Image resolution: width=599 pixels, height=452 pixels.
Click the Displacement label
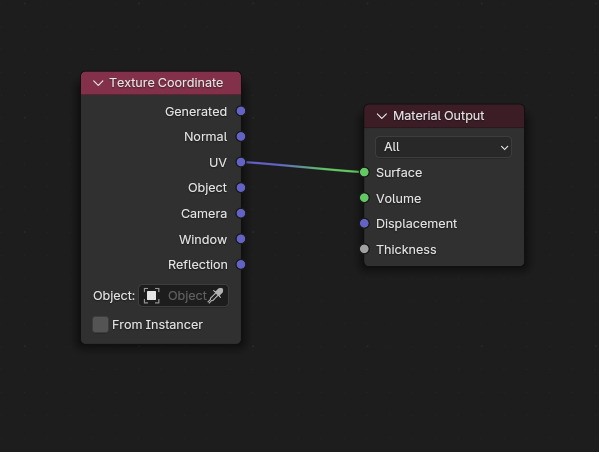coord(416,224)
